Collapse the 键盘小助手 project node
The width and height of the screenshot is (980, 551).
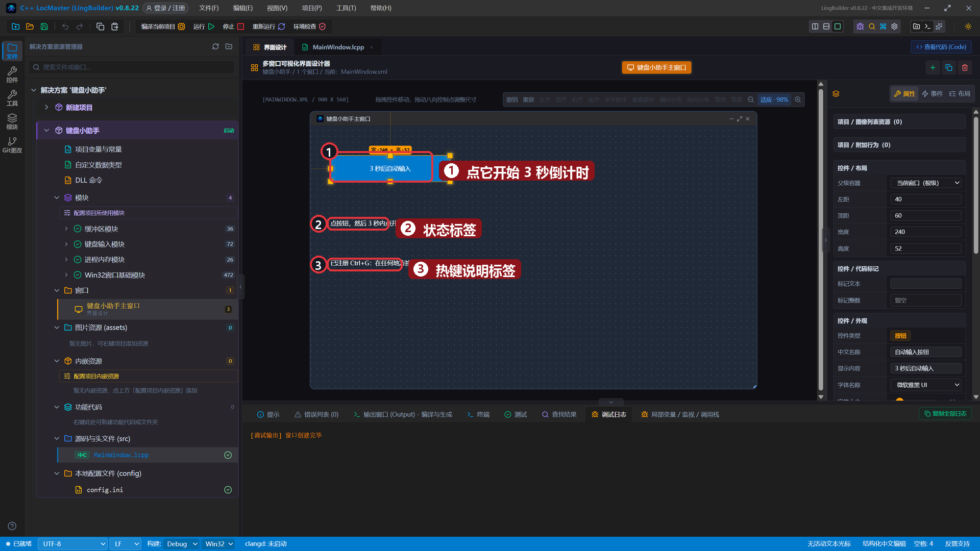(46, 131)
